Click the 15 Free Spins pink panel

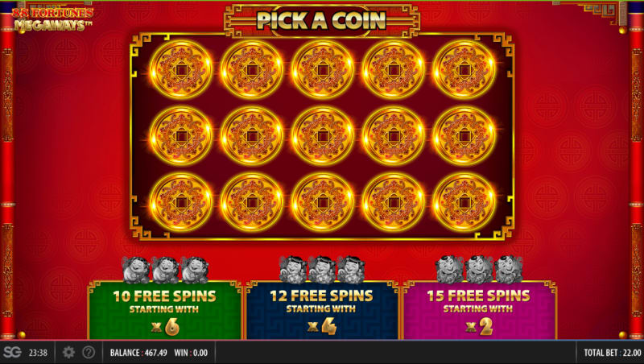click(479, 310)
